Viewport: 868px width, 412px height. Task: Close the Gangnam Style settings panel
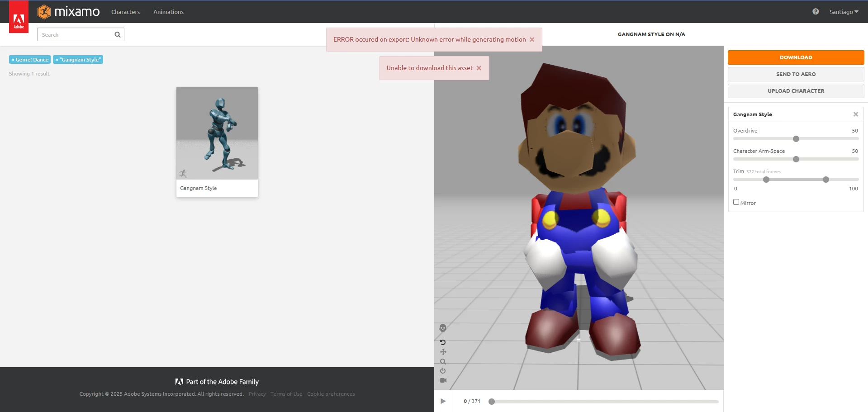tap(856, 114)
